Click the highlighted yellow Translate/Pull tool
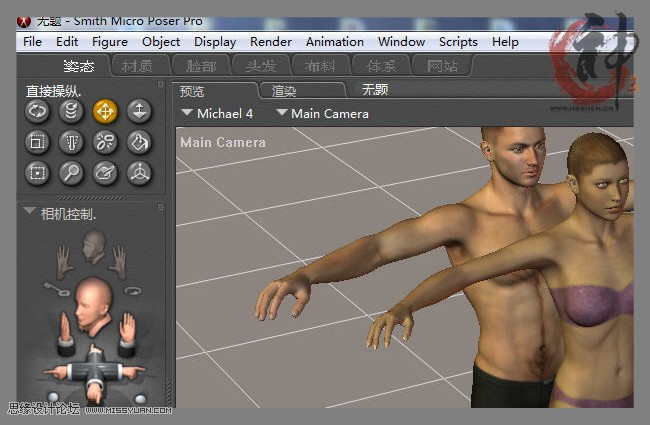Image resolution: width=650 pixels, height=425 pixels. 105,112
